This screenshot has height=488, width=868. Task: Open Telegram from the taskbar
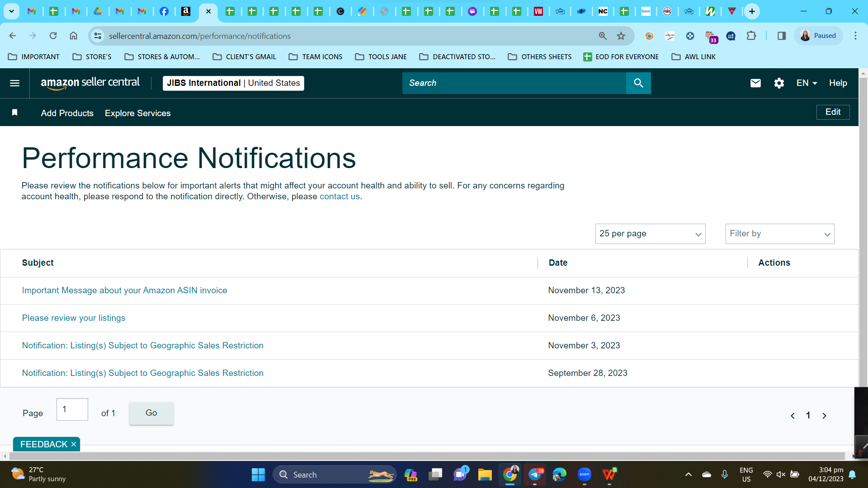click(x=535, y=474)
